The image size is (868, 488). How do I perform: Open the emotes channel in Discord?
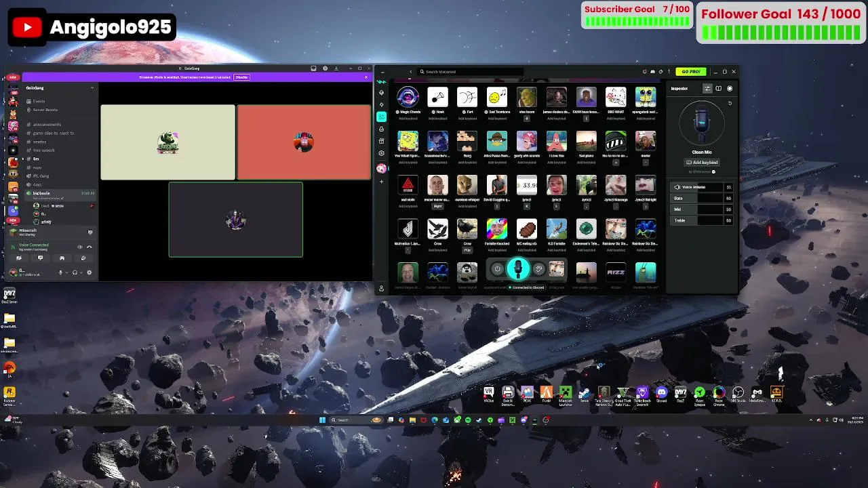(x=39, y=142)
